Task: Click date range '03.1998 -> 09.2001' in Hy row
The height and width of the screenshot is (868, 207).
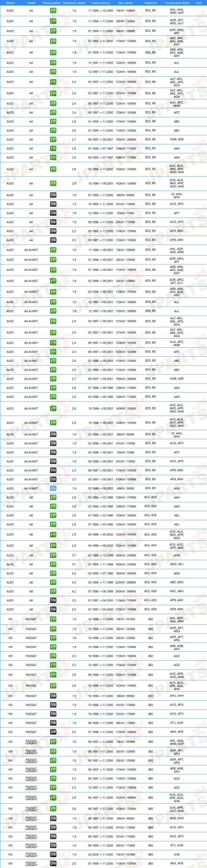Action: pyautogui.click(x=101, y=489)
